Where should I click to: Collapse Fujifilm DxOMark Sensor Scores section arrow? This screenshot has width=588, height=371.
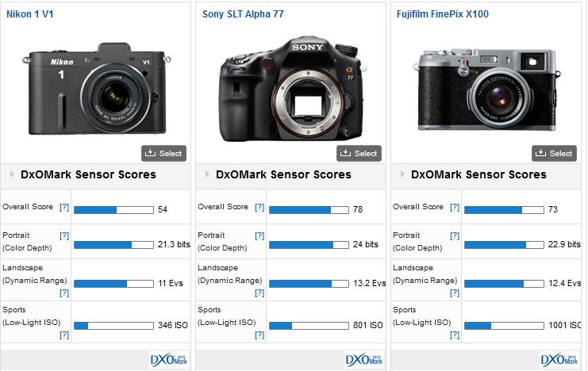click(402, 174)
